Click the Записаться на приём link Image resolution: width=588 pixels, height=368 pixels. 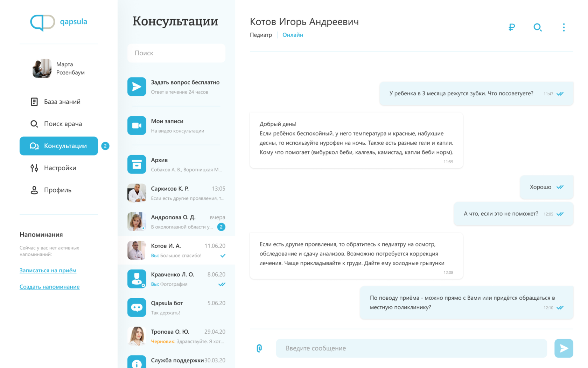coord(48,270)
